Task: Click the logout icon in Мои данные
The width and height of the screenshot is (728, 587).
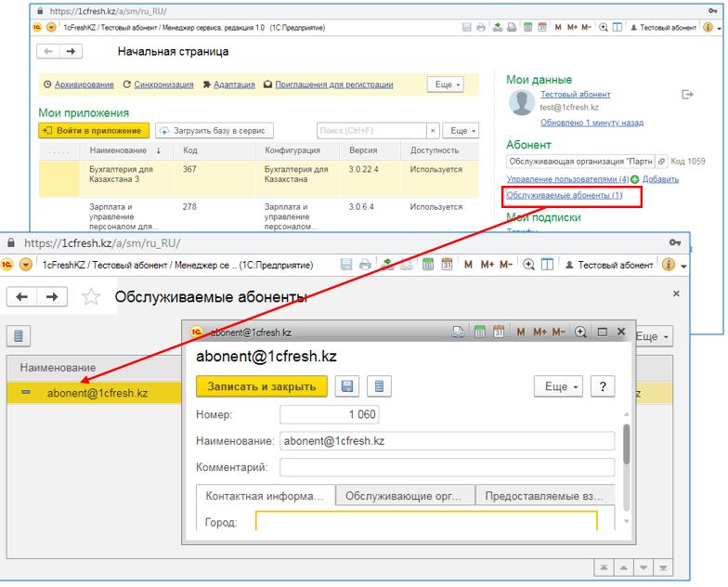Action: coord(687,95)
